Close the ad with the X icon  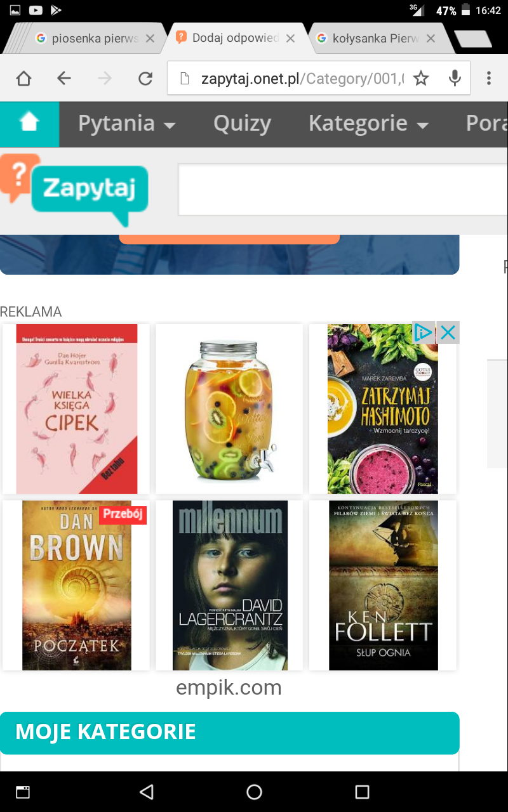pyautogui.click(x=448, y=332)
